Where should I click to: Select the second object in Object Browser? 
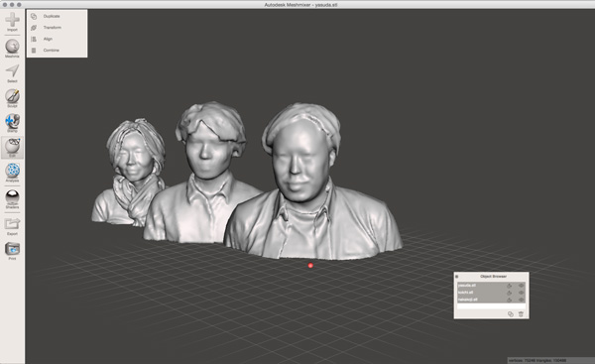click(491, 293)
